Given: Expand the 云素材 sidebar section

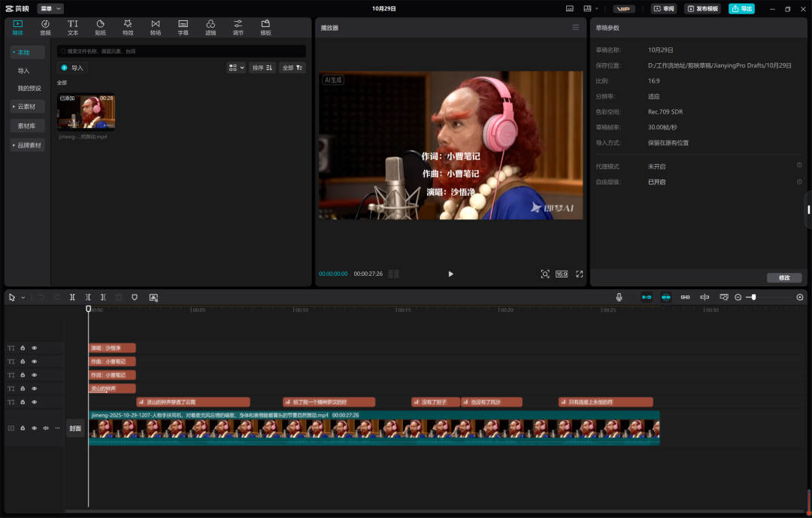Looking at the screenshot, I should point(27,107).
